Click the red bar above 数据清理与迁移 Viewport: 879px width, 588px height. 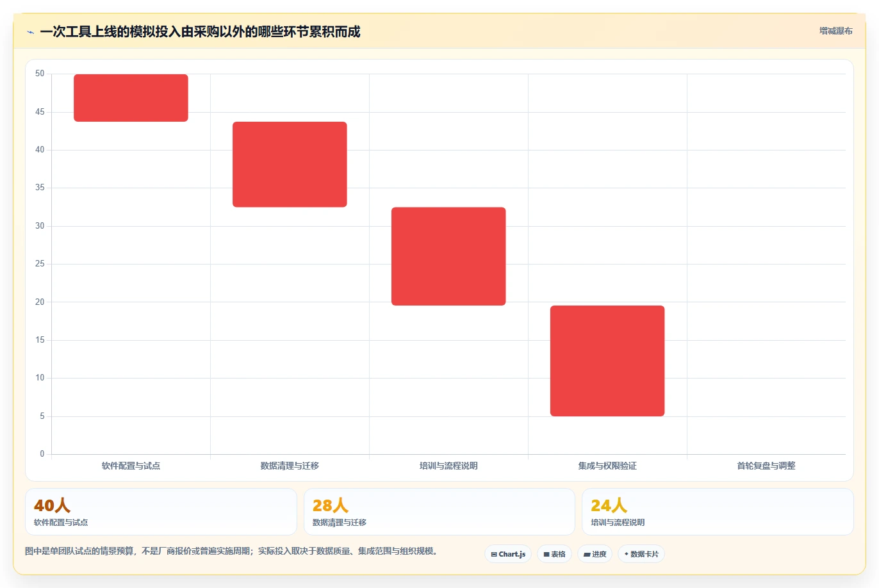point(290,165)
